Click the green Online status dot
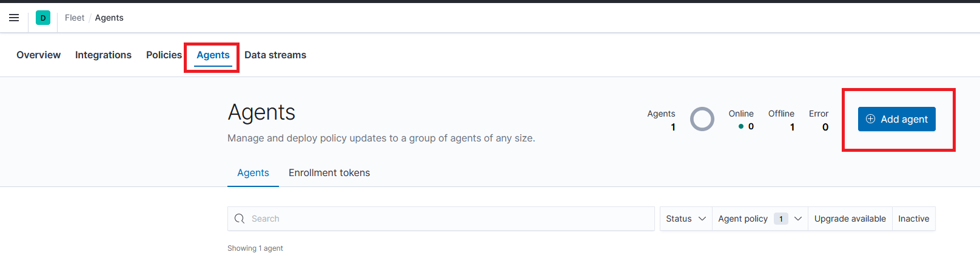The image size is (980, 255). tap(741, 127)
